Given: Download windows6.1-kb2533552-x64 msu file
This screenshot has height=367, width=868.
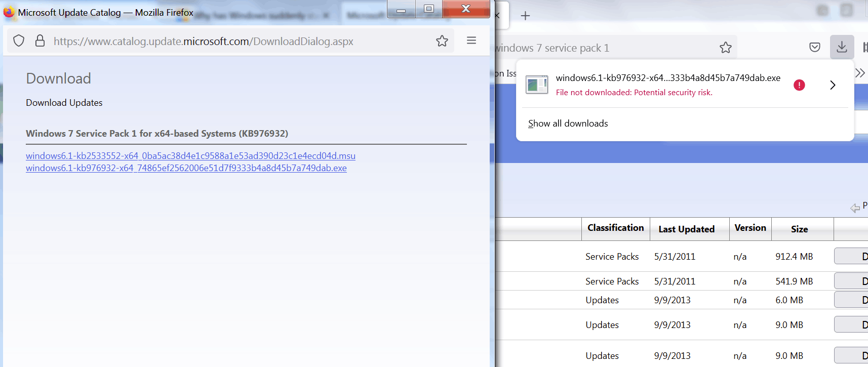Looking at the screenshot, I should pos(190,156).
